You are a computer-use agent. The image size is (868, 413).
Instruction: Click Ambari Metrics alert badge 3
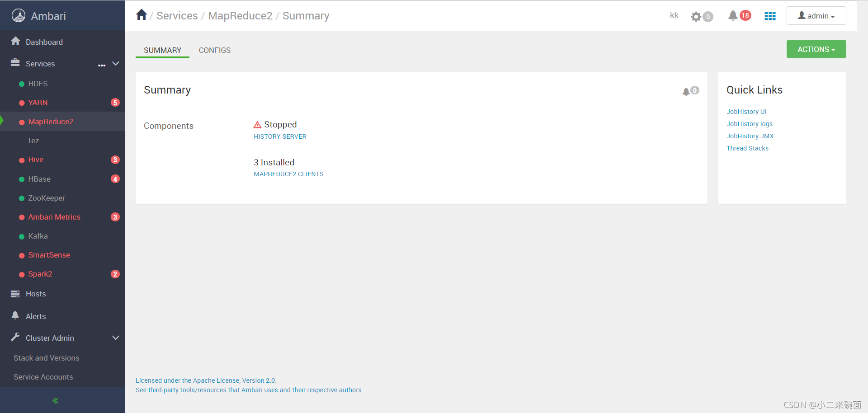click(115, 217)
